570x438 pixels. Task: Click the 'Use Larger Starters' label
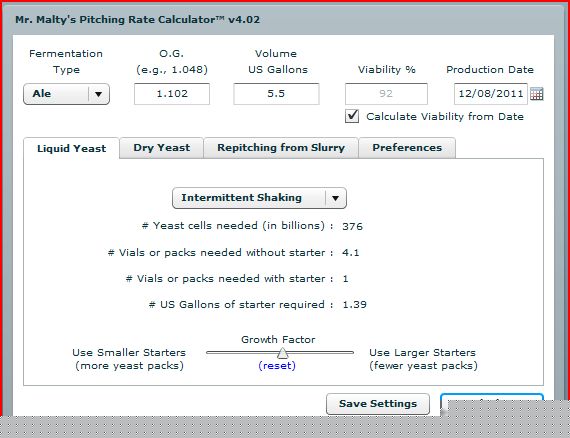pos(422,353)
